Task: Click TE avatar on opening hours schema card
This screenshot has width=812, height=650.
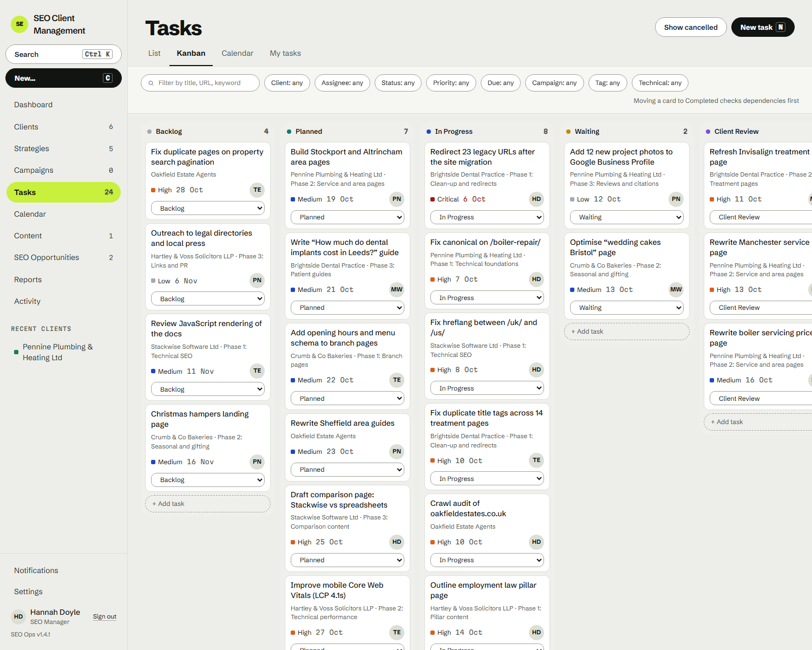Action: pyautogui.click(x=397, y=380)
